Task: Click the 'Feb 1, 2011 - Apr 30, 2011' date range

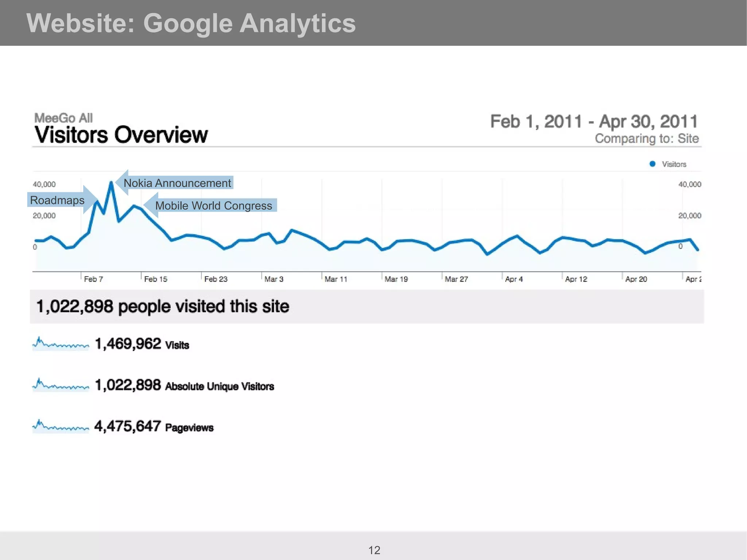Action: [594, 121]
